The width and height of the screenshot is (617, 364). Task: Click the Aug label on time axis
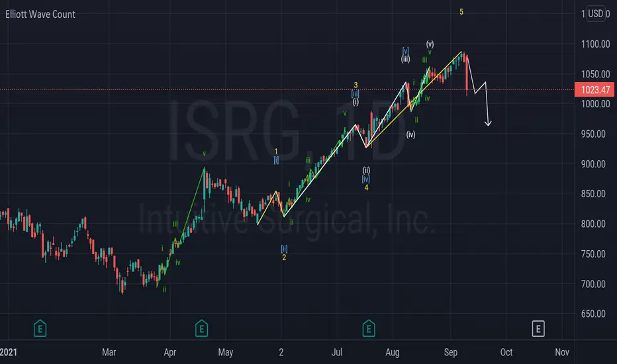click(x=393, y=352)
